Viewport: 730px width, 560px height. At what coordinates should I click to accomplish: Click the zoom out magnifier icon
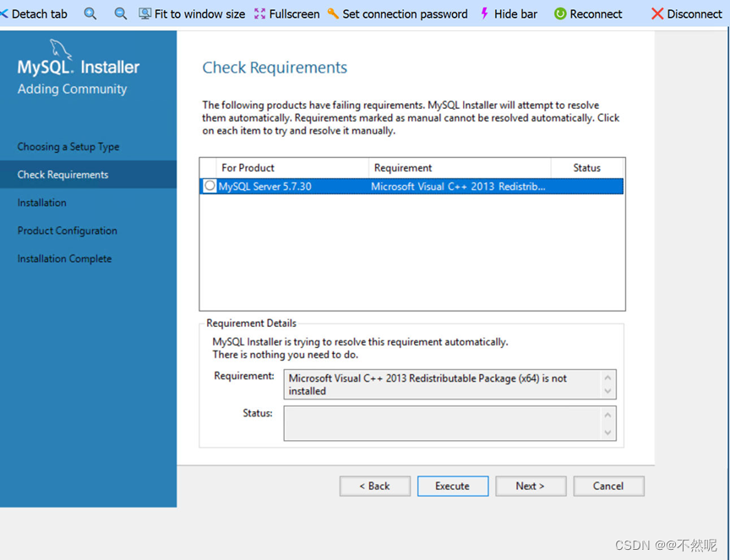tap(121, 14)
